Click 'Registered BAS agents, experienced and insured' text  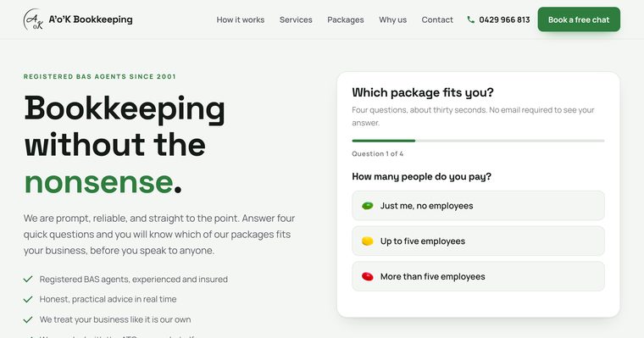134,280
